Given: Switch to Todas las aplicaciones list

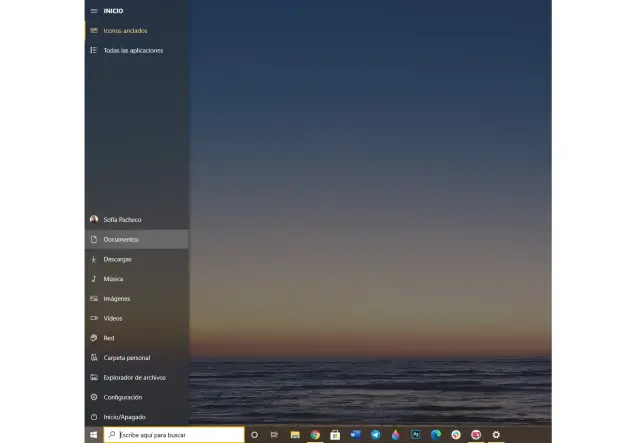Looking at the screenshot, I should [133, 50].
